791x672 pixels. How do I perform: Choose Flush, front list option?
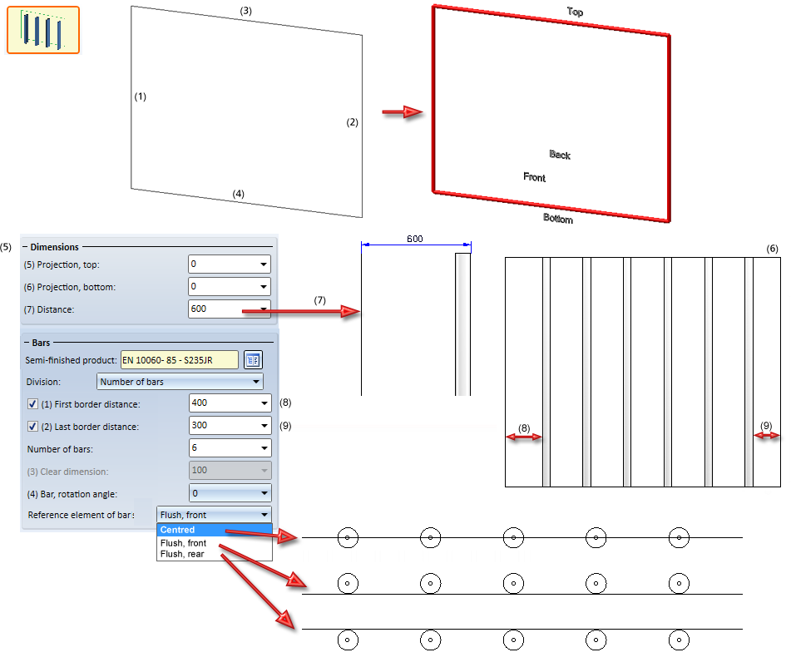(183, 543)
